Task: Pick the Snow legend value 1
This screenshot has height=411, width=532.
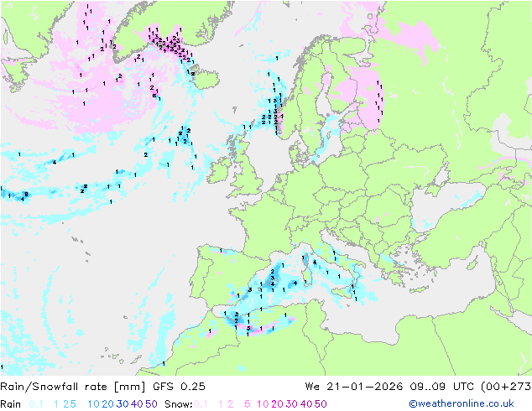Action: [221, 404]
